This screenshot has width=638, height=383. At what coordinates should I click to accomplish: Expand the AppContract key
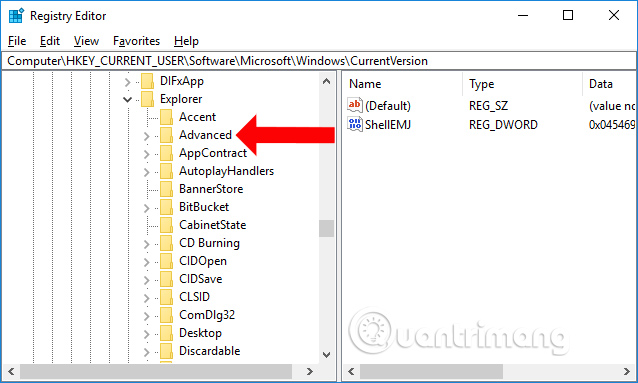[x=146, y=154]
